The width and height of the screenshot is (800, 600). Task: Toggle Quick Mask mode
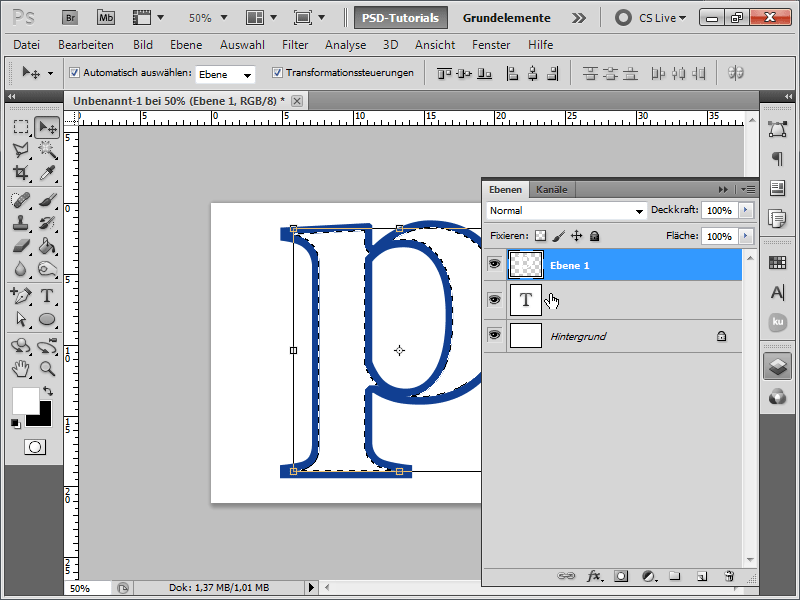click(x=35, y=447)
